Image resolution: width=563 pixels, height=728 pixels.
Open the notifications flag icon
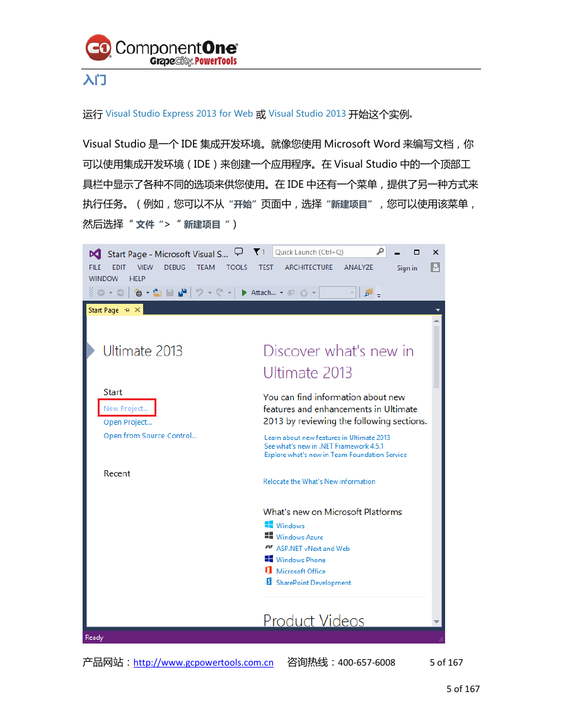257,251
